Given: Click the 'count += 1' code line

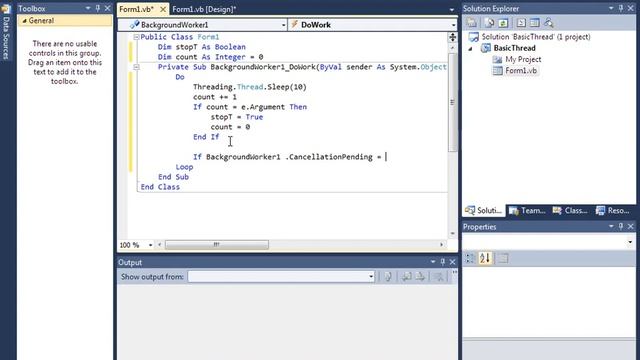Looking at the screenshot, I should 215,97.
